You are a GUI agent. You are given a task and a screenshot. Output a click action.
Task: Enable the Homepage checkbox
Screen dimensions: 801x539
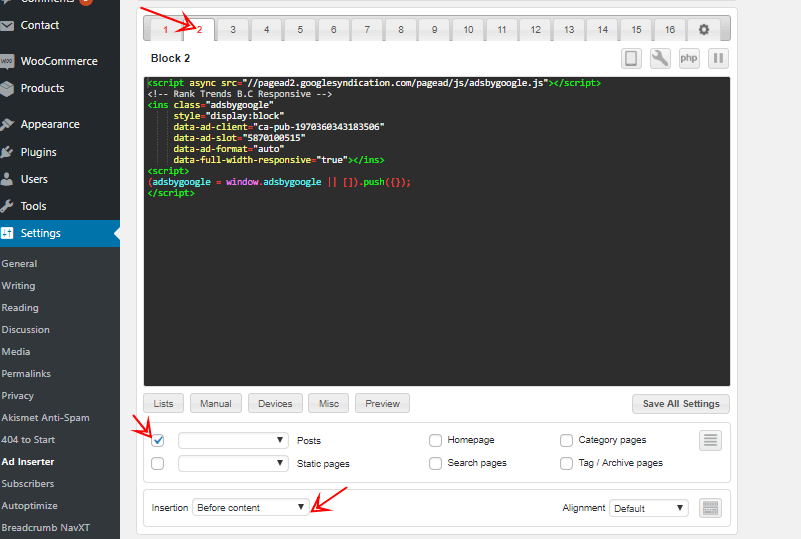[435, 440]
